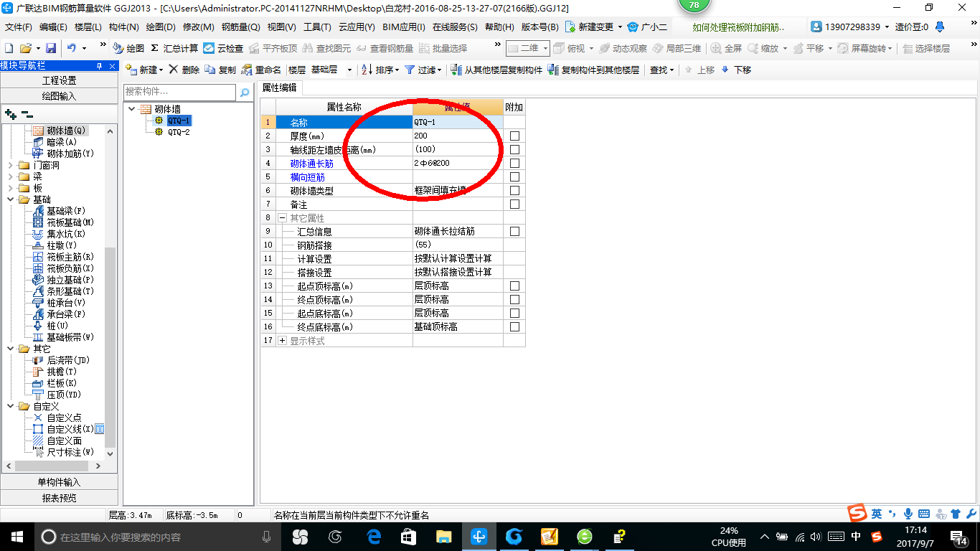This screenshot has width=980, height=551.
Task: Tick 附加 checkbox for 轴线距左墙皮距离
Action: point(514,149)
